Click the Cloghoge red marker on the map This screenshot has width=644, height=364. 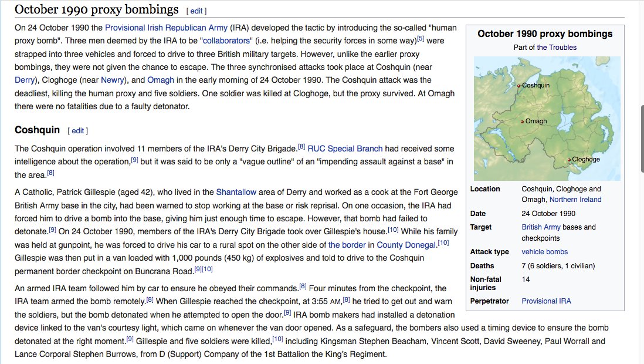coord(569,160)
